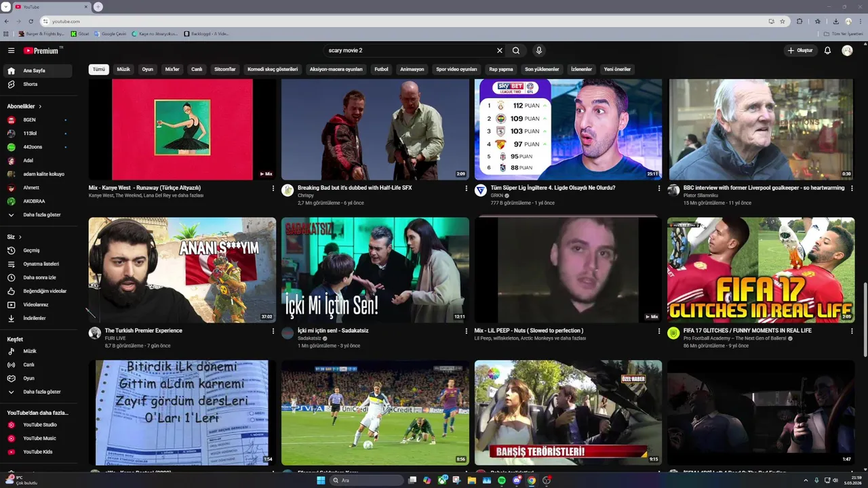Image resolution: width=868 pixels, height=488 pixels.
Task: Go to Ana Sayfa in the sidebar
Action: (37, 70)
